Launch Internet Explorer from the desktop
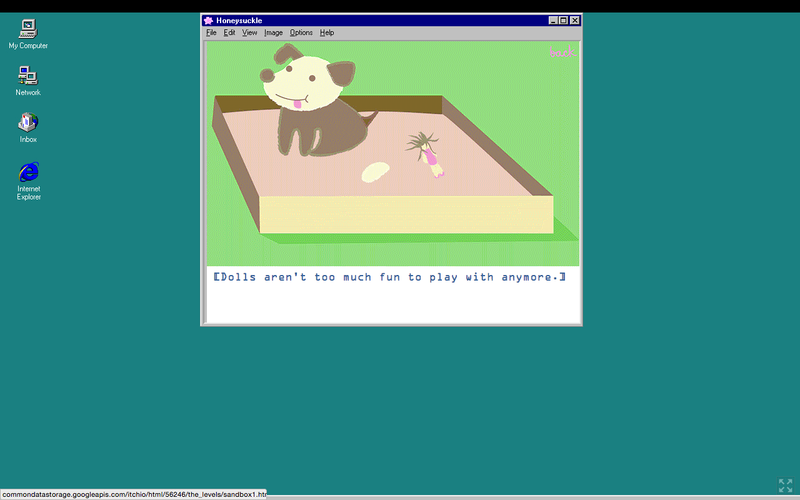 pyautogui.click(x=29, y=181)
